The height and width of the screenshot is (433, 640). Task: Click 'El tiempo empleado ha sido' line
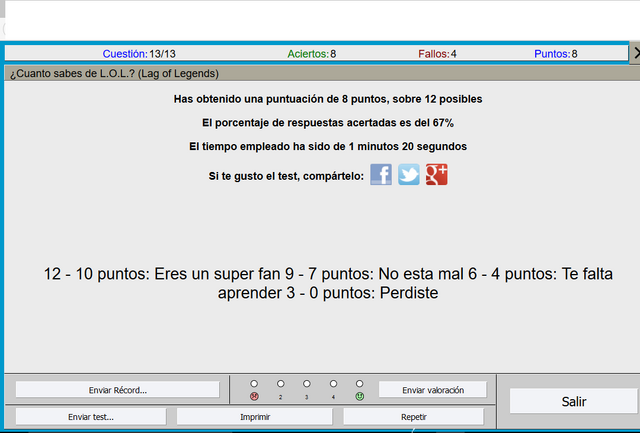click(328, 147)
